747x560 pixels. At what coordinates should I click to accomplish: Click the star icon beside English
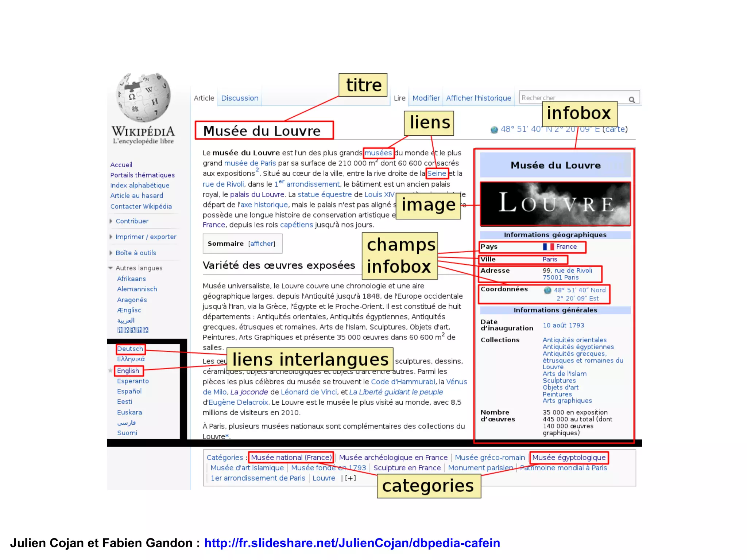110,371
